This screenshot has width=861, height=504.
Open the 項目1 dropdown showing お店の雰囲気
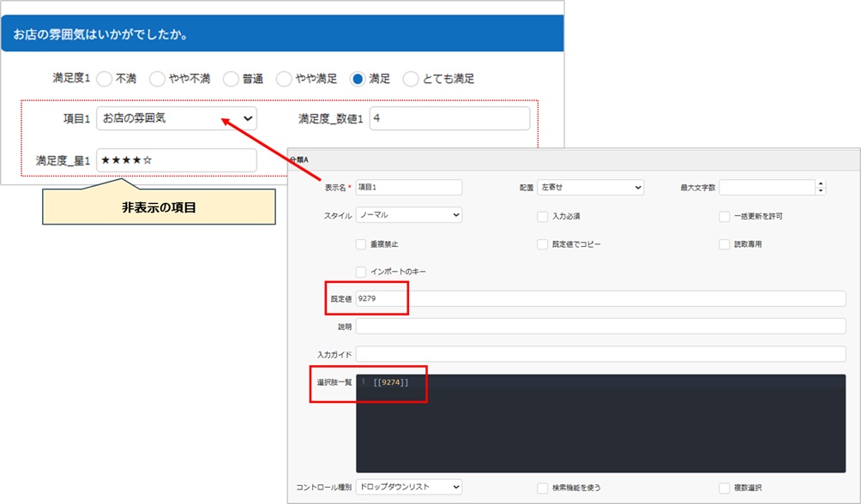[176, 118]
